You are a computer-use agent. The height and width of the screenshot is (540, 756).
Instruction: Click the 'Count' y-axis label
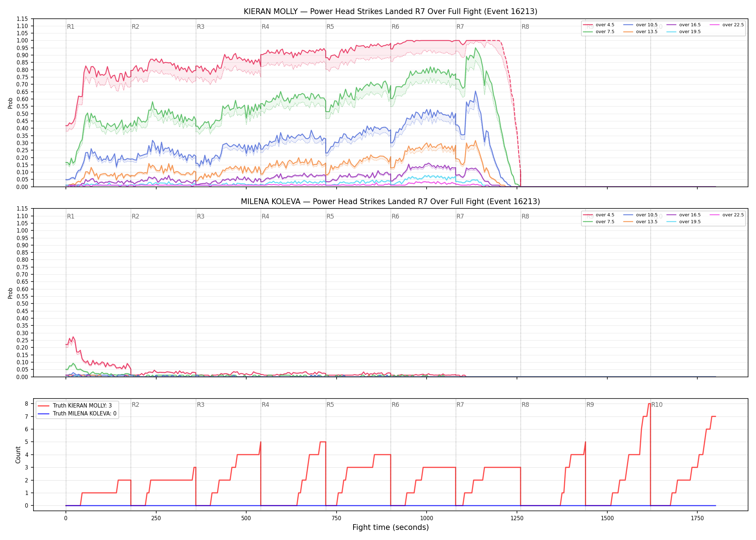point(18,455)
